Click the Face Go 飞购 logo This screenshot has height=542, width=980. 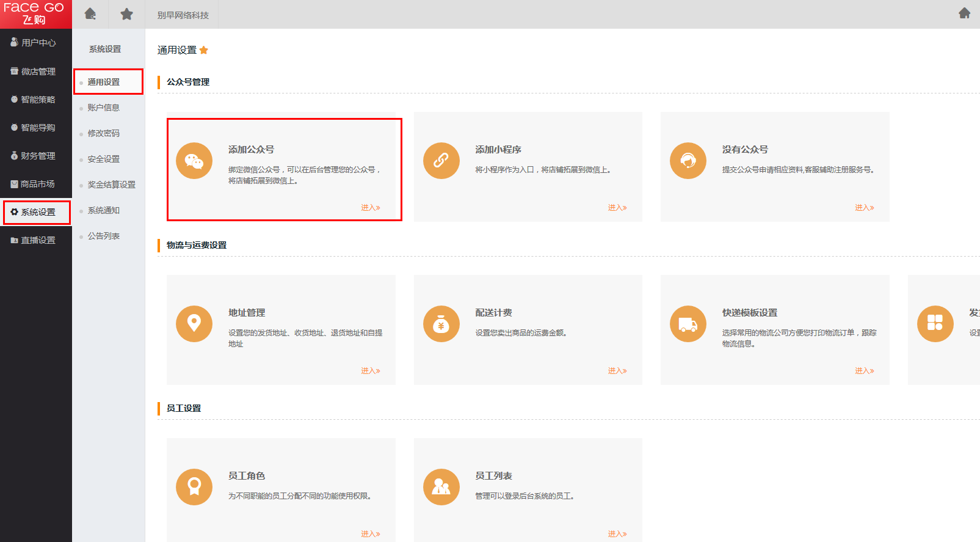(x=34, y=13)
